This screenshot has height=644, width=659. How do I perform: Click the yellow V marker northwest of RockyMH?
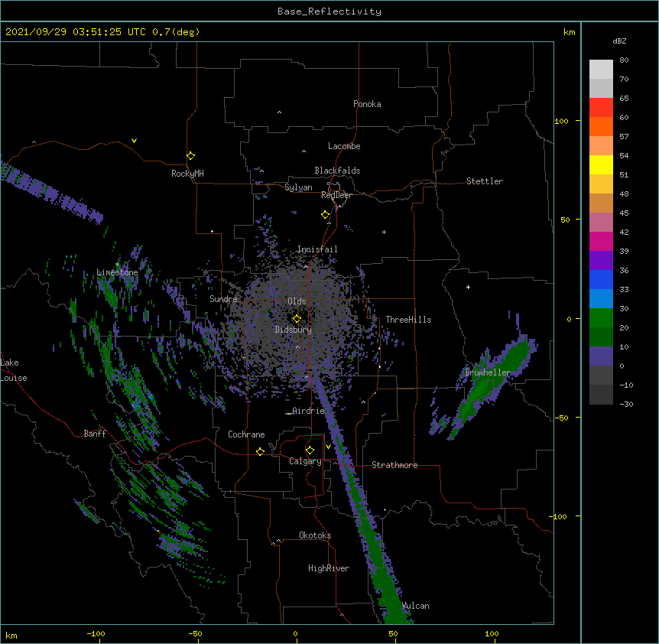coord(134,141)
